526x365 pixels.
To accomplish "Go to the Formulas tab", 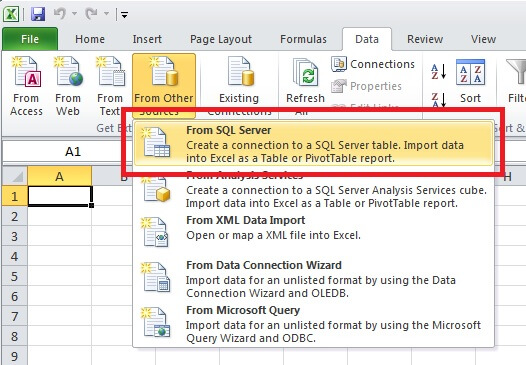I will click(x=303, y=39).
